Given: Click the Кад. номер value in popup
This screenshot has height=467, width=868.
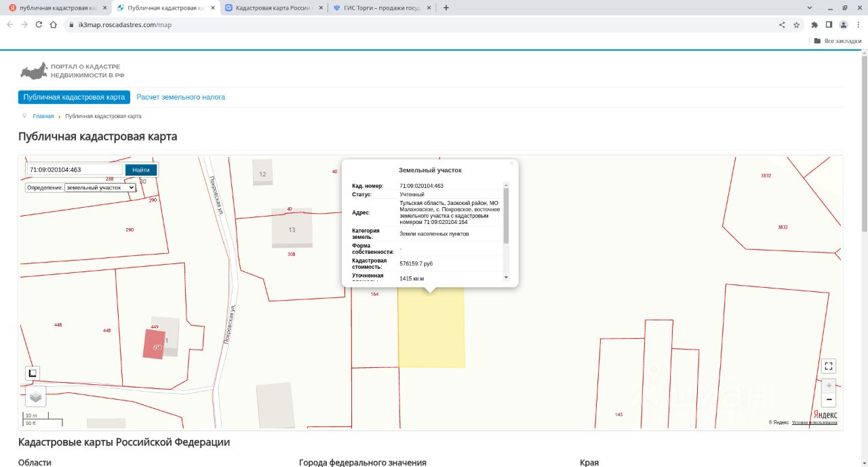Looking at the screenshot, I should [421, 186].
